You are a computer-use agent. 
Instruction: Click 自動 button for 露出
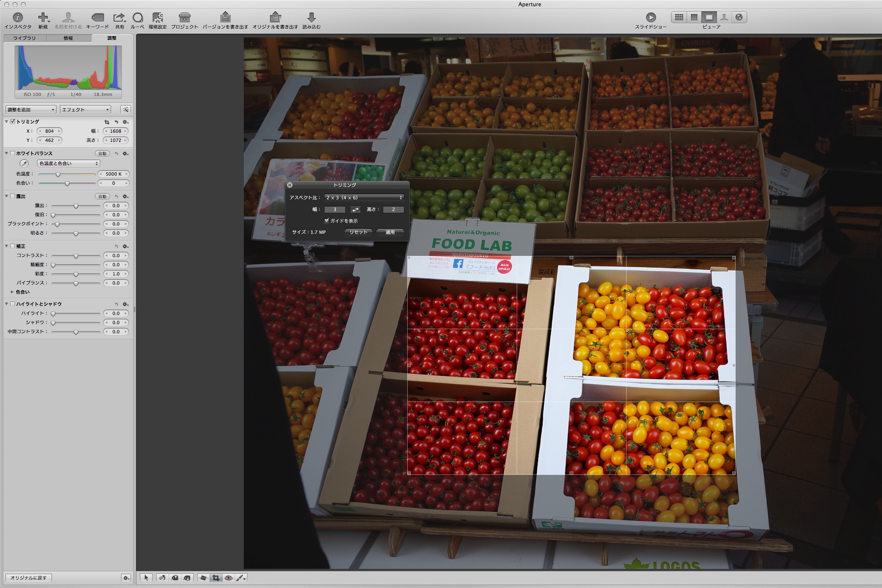point(102,196)
